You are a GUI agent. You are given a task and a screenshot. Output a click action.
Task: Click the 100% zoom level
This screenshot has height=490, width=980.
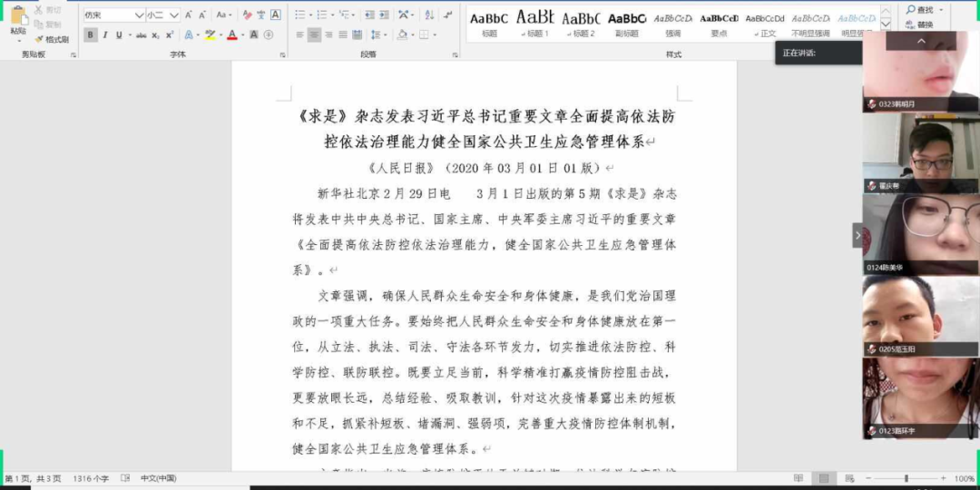point(965,478)
